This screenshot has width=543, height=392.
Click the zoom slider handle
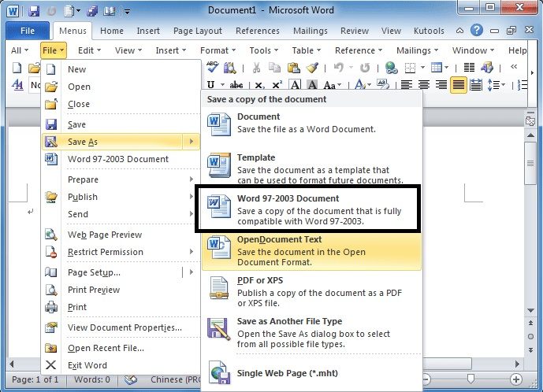coord(470,379)
